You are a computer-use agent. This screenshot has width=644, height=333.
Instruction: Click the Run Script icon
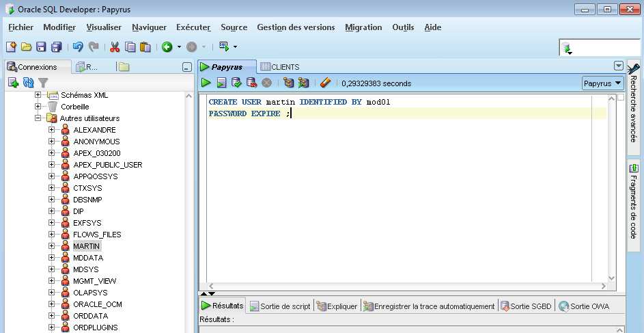(x=221, y=83)
